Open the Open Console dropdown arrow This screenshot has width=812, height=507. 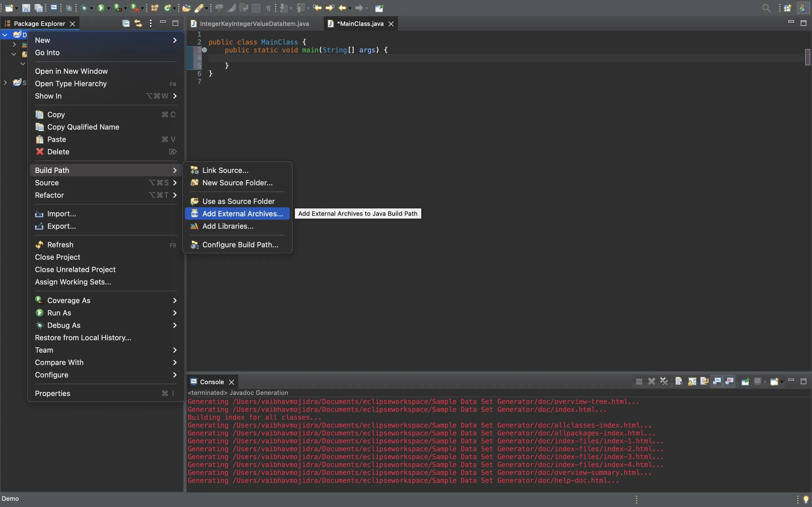click(x=782, y=382)
